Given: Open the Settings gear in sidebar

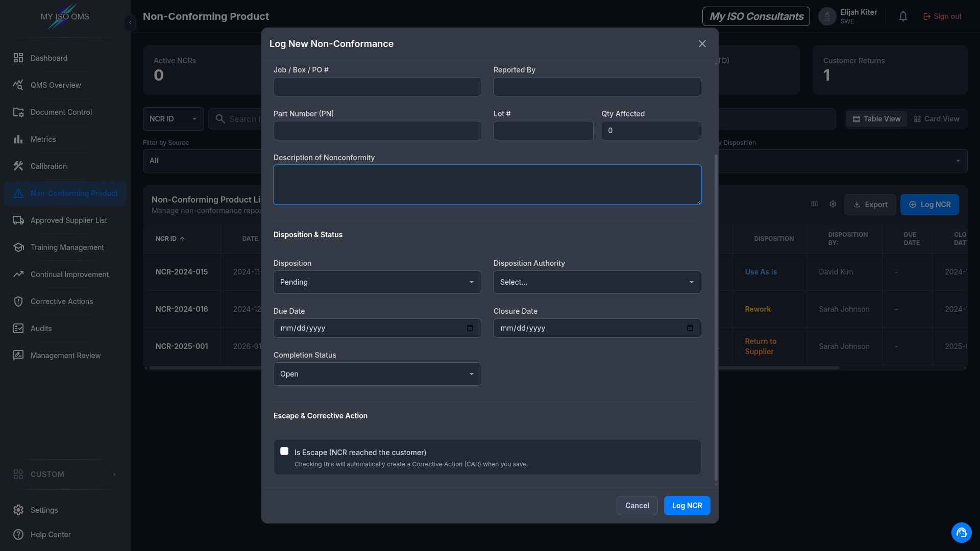Looking at the screenshot, I should [18, 510].
